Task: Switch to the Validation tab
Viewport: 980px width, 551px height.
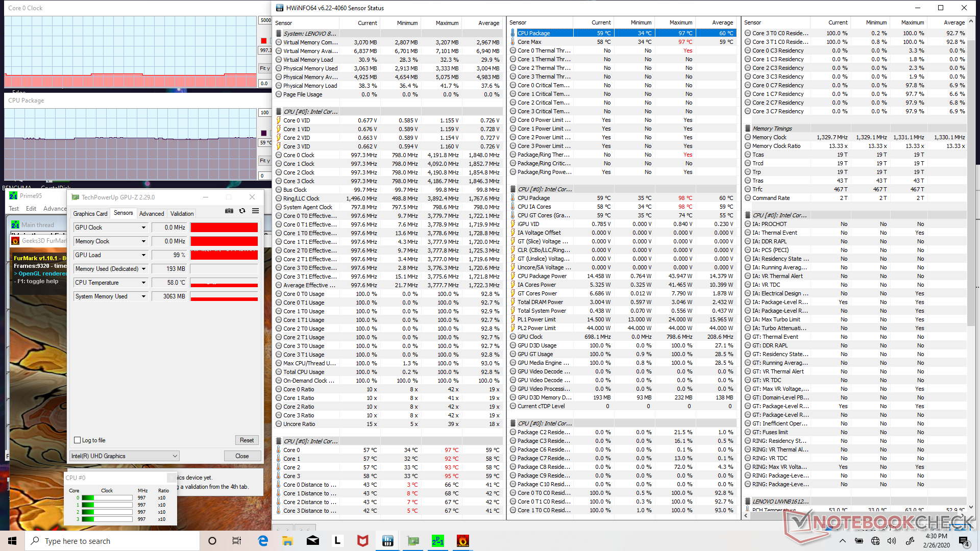Action: click(182, 214)
